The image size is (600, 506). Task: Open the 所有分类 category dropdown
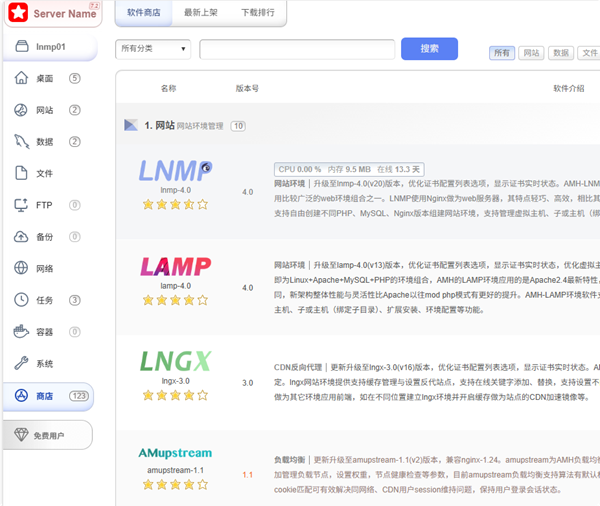click(x=153, y=49)
